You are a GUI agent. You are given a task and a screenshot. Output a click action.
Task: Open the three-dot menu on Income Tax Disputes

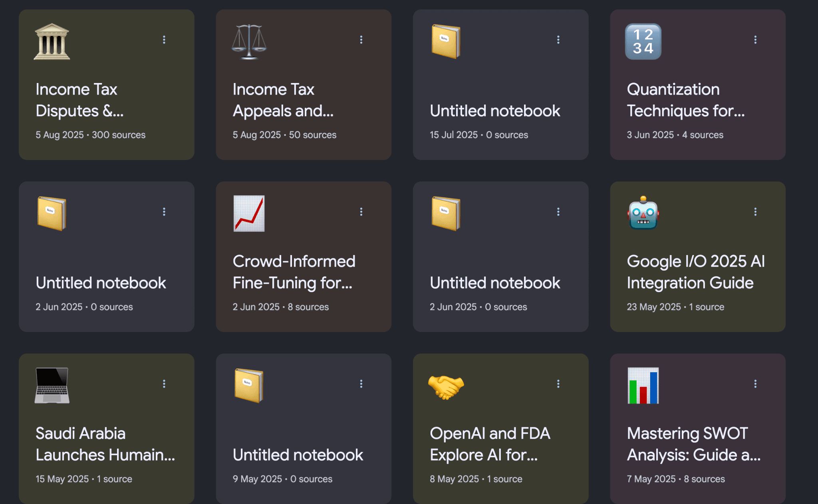164,39
